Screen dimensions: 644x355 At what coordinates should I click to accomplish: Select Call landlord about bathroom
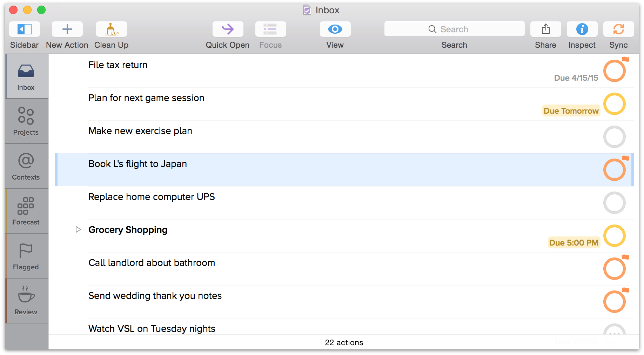pos(152,263)
